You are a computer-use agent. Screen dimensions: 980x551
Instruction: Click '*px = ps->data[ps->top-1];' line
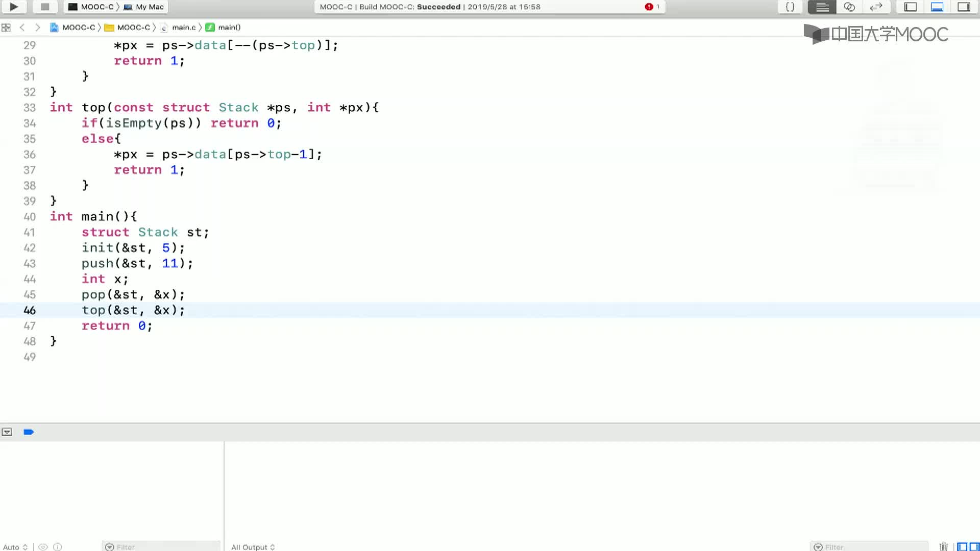[218, 154]
